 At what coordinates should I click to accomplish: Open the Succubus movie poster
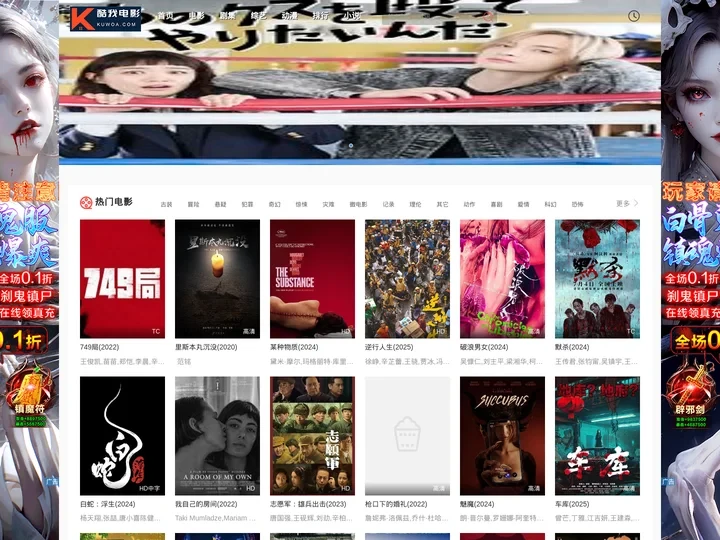pyautogui.click(x=502, y=436)
